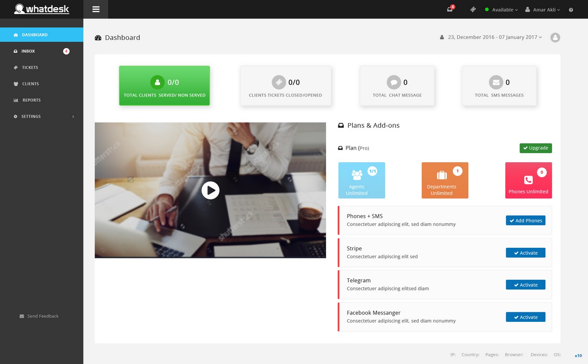Open the Available status dropdown
Screen dimensions: 588x364
(501, 9)
